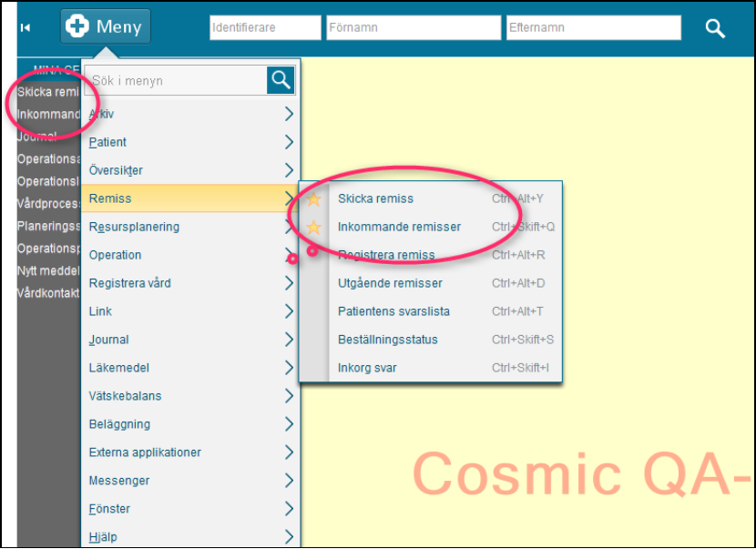Open the Meny button
Screen dimensions: 756x549
(x=106, y=26)
